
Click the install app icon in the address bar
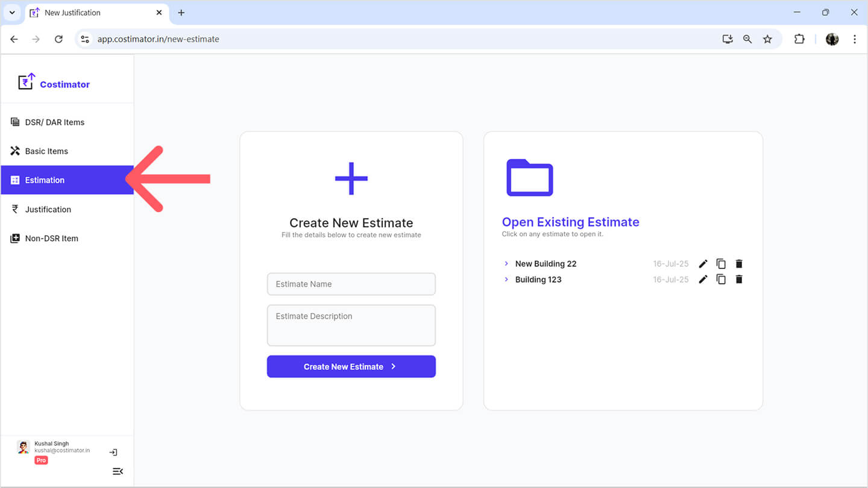tap(728, 39)
